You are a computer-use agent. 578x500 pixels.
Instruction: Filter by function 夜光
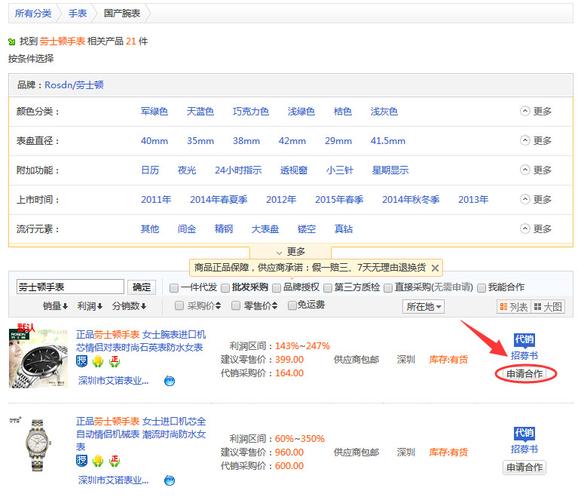click(x=187, y=170)
